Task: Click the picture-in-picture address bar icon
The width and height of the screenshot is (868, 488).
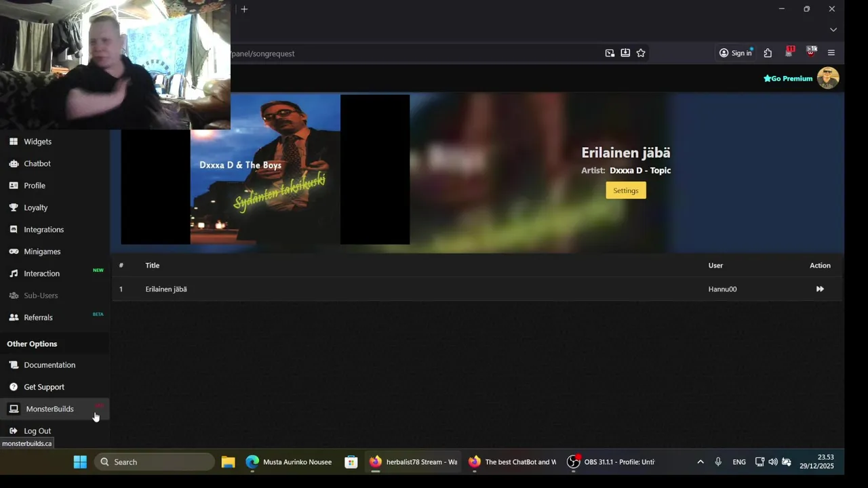Action: point(610,53)
